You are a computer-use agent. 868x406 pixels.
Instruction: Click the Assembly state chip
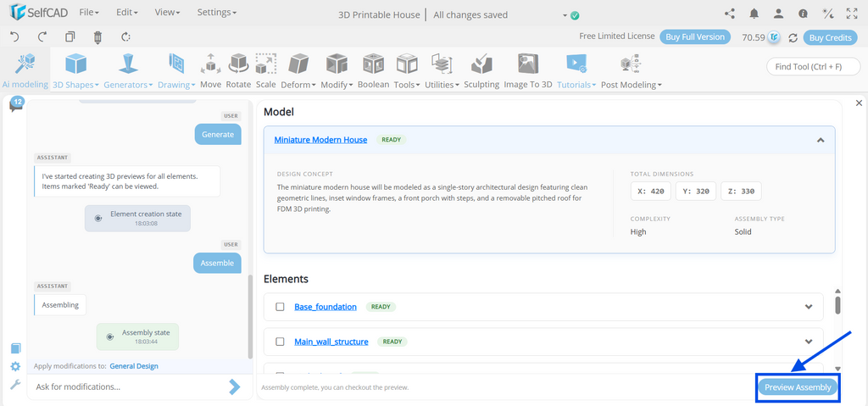[137, 336]
